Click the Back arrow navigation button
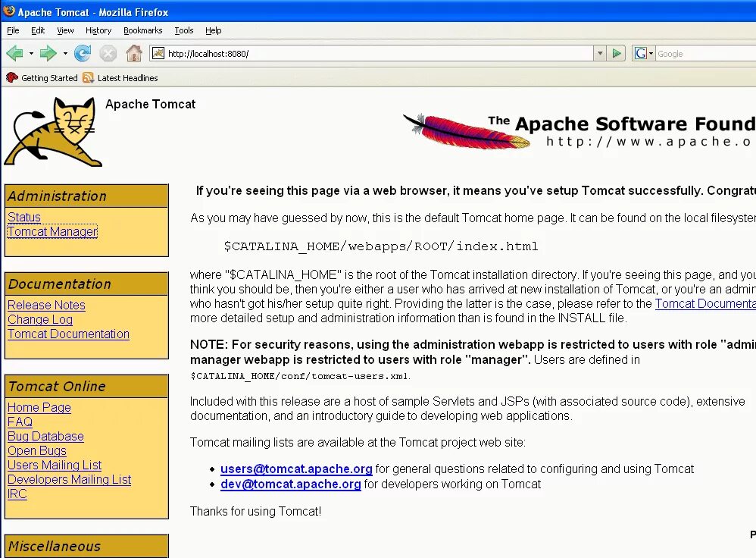Viewport: 756px width, 558px height. point(15,53)
